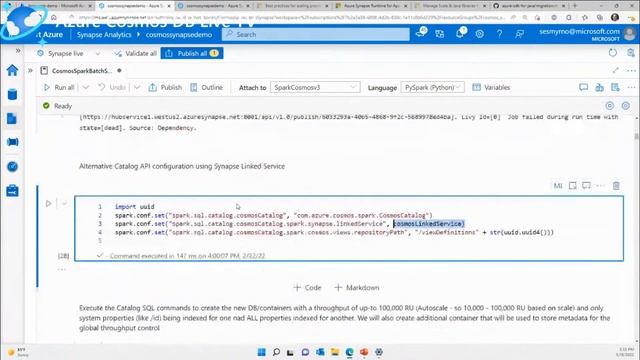Open the Manage hub toolbox icon
This screenshot has height=360, width=640.
tap(12, 191)
